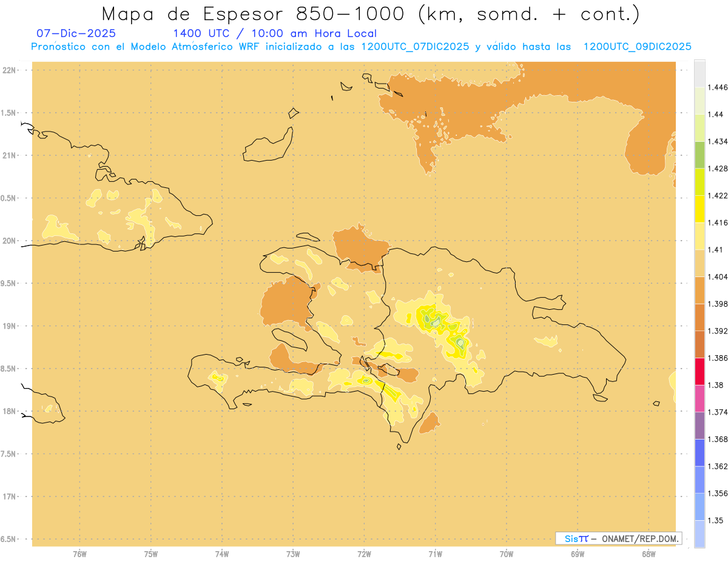Pick the purple legend swatch above 1.368
Screen dimensions: 728x562
(x=699, y=425)
